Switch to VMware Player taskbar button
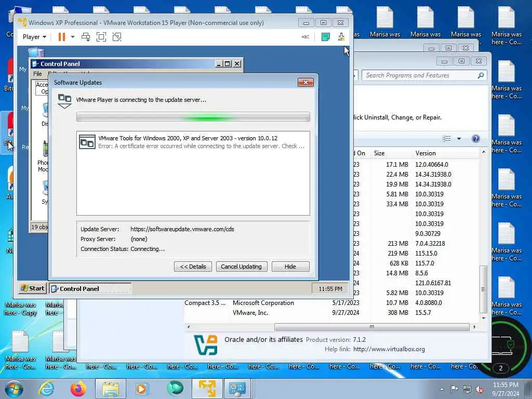This screenshot has width=532, height=399. (207, 389)
